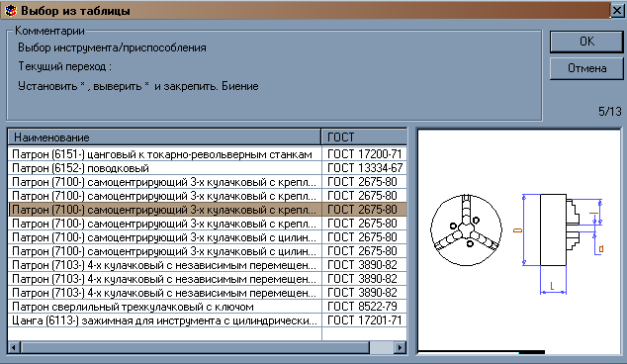Viewport: 627px width, 364px height.
Task: Sort the table by the ГОСТ column header
Action: click(364, 137)
